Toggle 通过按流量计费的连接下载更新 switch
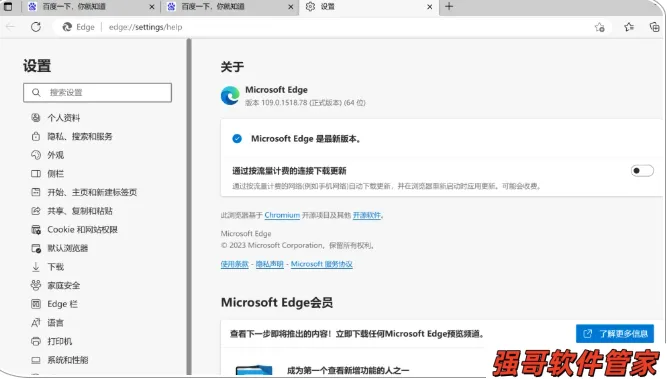Screen dimensions: 667x379 coord(642,171)
